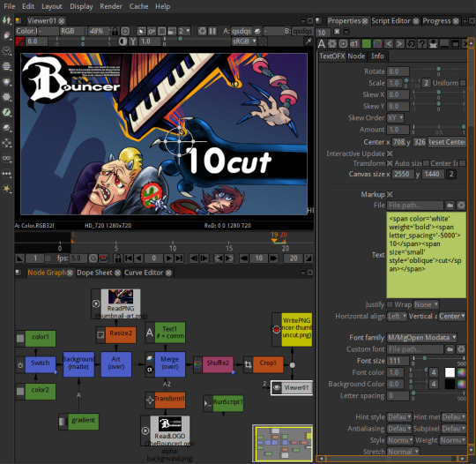The width and height of the screenshot is (476, 464).
Task: Switch to the Dope Sheet tab
Action: coord(94,273)
